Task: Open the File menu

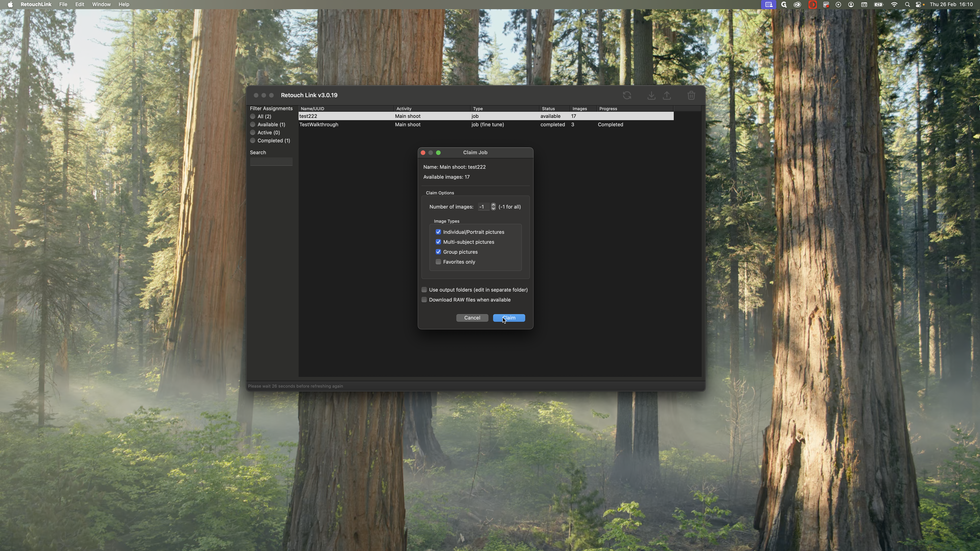Action: (63, 5)
